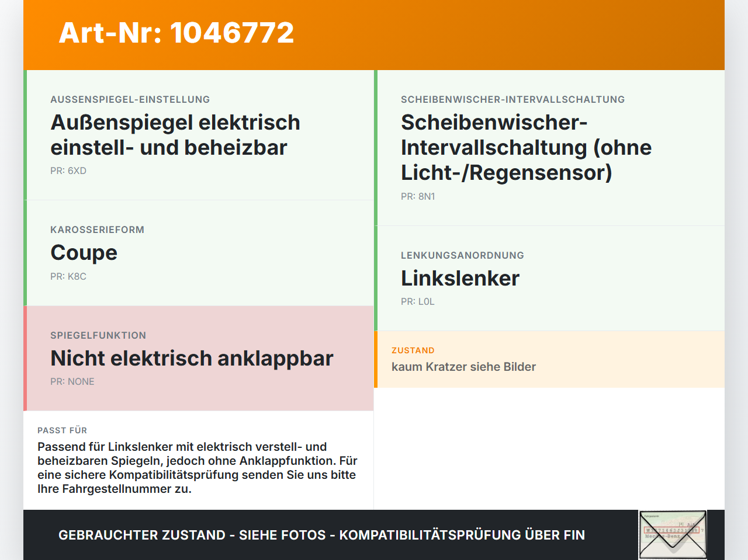Viewport: 748px width, 560px height.
Task: Click the Gebrauchter Zustand footer banner text
Action: (x=321, y=535)
